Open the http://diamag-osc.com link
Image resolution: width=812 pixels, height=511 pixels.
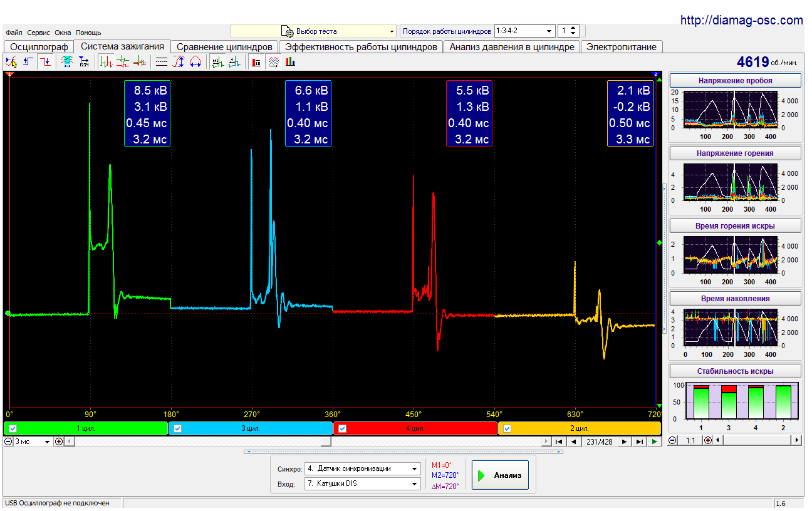click(x=741, y=21)
